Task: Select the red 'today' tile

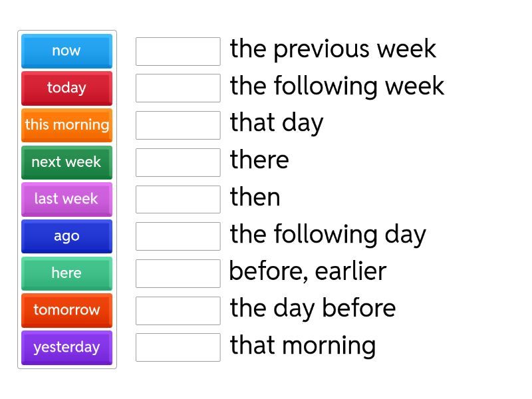Action: tap(66, 88)
